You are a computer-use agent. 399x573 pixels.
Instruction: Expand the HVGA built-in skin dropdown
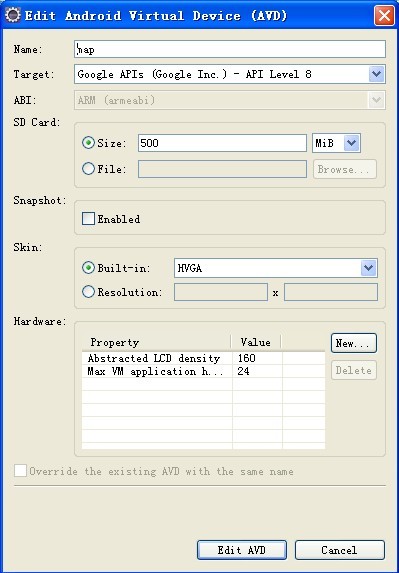369,268
